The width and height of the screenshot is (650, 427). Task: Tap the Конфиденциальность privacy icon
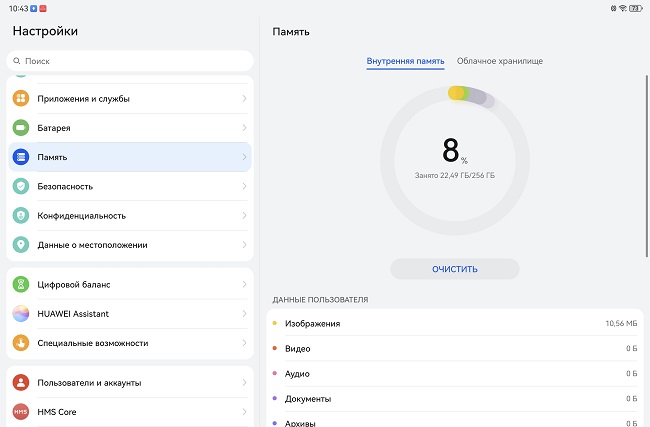[x=21, y=216]
